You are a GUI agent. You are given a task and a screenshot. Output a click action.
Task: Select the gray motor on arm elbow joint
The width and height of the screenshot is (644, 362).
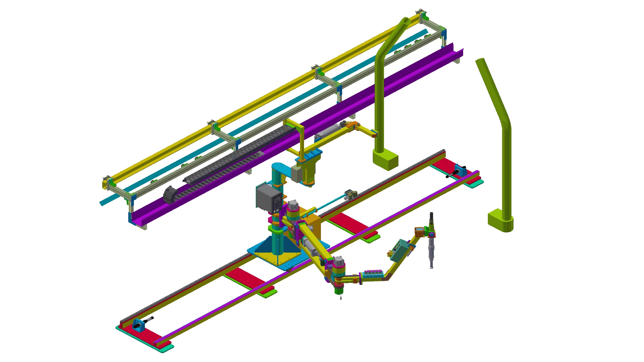pyautogui.click(x=339, y=261)
